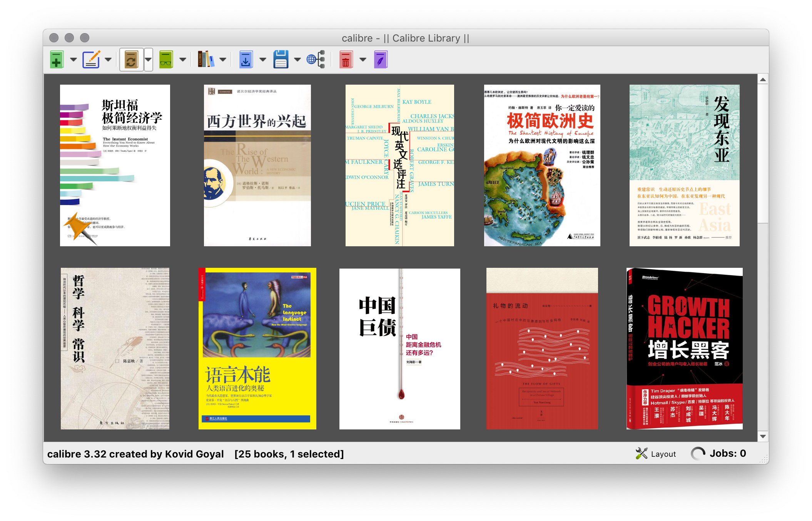Select the Growth Hacker book cover
Image resolution: width=812 pixels, height=521 pixels.
[x=683, y=348]
